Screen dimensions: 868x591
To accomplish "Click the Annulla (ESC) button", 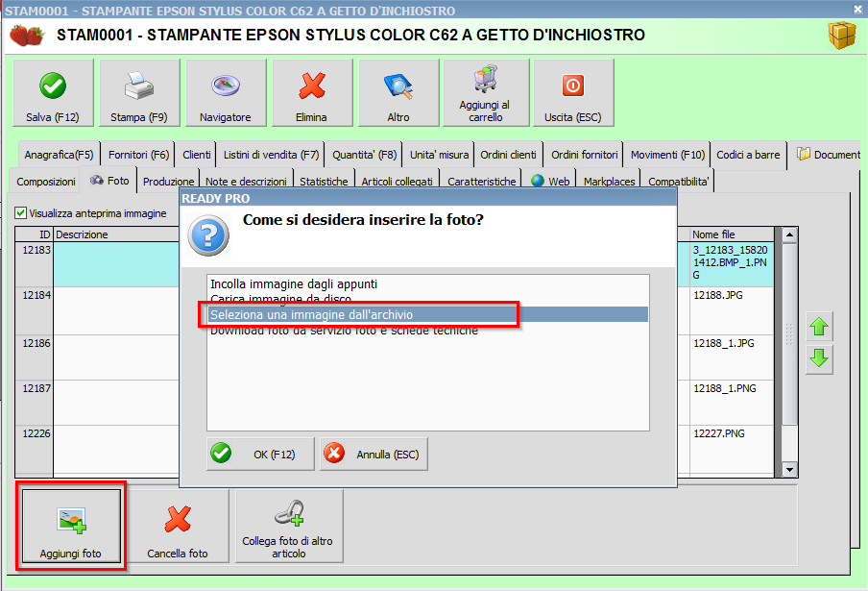I will tap(374, 455).
